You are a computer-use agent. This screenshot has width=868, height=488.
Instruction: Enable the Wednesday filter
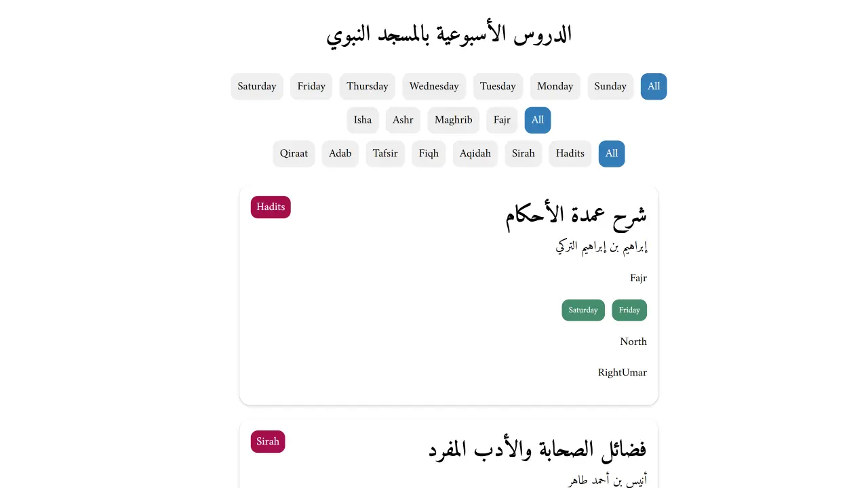pyautogui.click(x=434, y=86)
